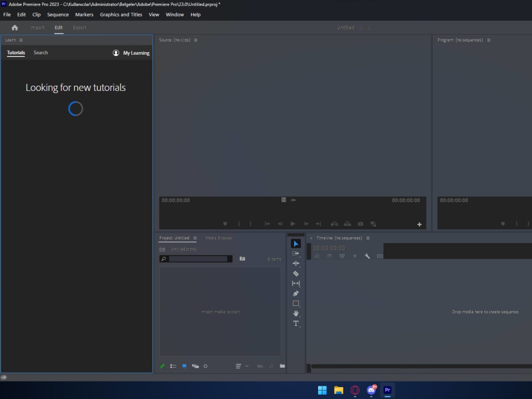Open the Sequence menu
Image resolution: width=532 pixels, height=399 pixels.
point(58,14)
